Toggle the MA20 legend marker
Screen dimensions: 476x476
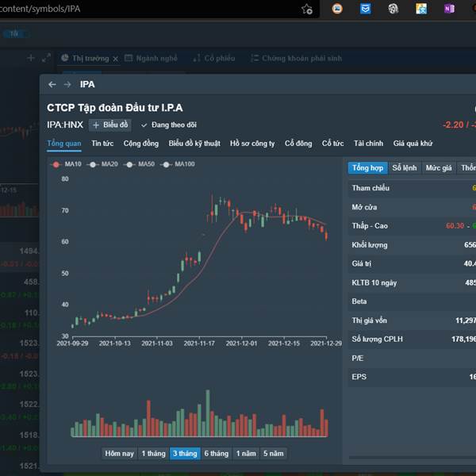coord(93,164)
